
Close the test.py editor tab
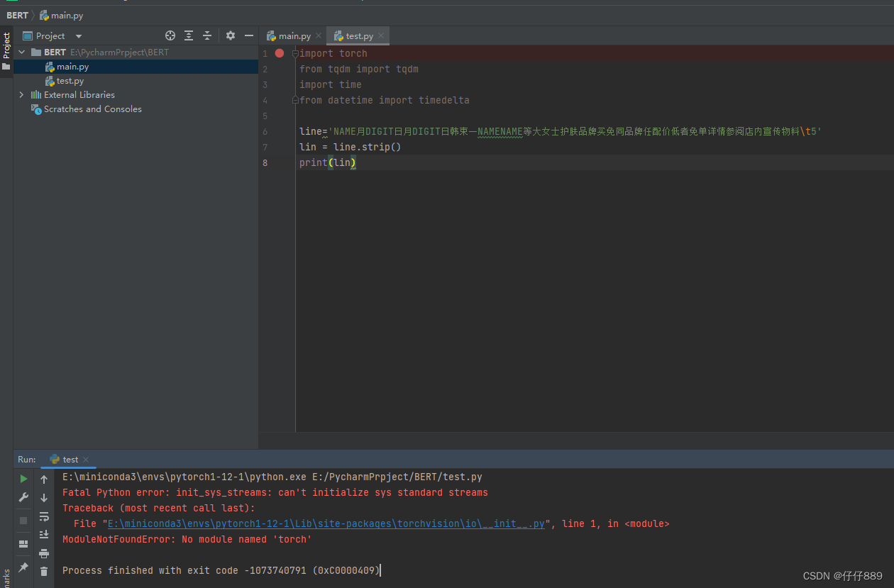(x=381, y=35)
